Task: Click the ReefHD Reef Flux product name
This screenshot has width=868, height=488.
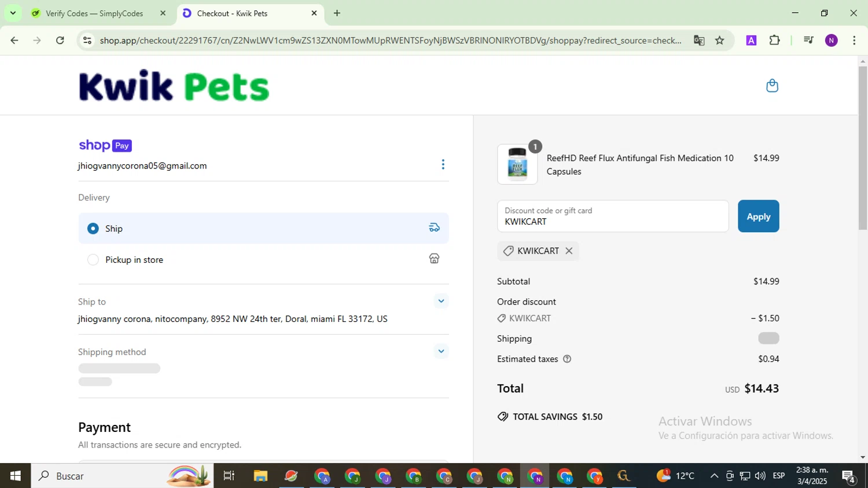Action: pos(640,164)
